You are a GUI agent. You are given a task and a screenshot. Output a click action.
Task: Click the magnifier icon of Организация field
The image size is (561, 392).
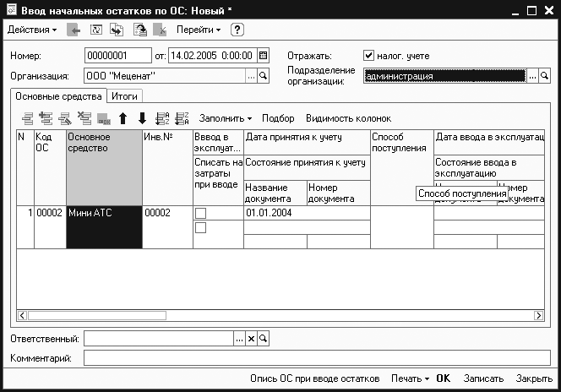click(x=263, y=76)
